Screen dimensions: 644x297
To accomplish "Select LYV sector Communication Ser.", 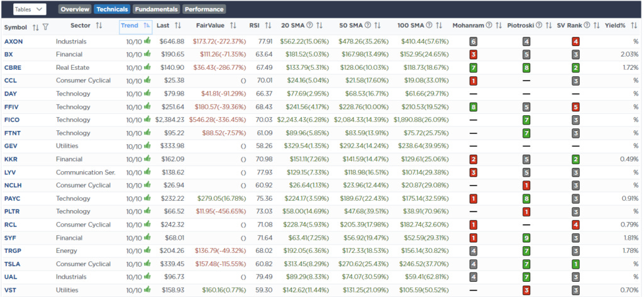I will (86, 172).
